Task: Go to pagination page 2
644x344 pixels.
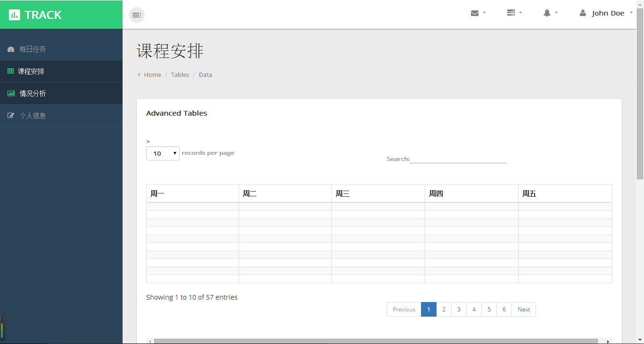Action: 444,310
